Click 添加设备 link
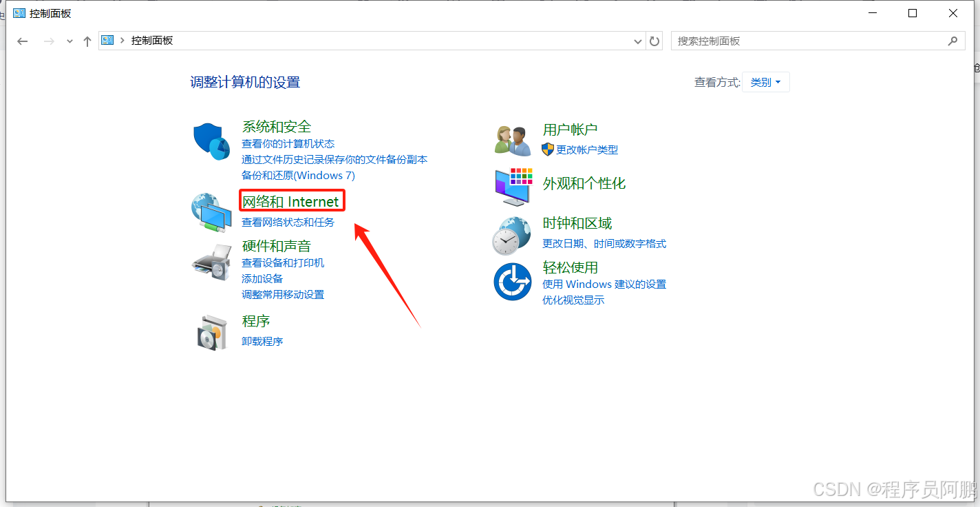Screen dimensions: 980x507 262,278
